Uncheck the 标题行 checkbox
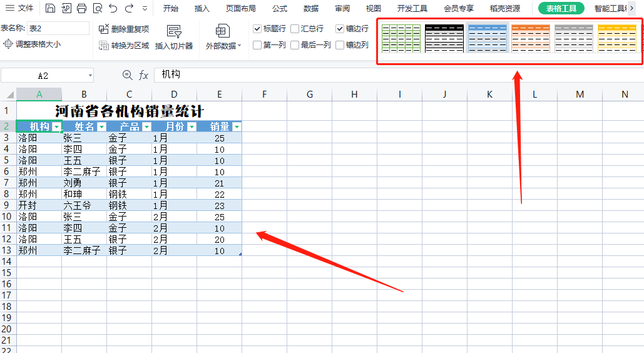Viewport: 644px width, 353px height. [x=257, y=29]
